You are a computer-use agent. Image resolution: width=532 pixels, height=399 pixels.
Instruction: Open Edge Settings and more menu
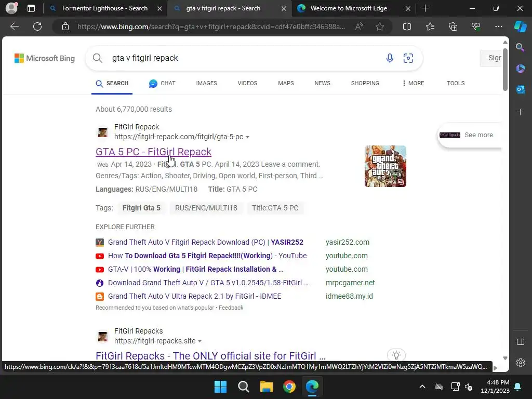click(x=498, y=26)
